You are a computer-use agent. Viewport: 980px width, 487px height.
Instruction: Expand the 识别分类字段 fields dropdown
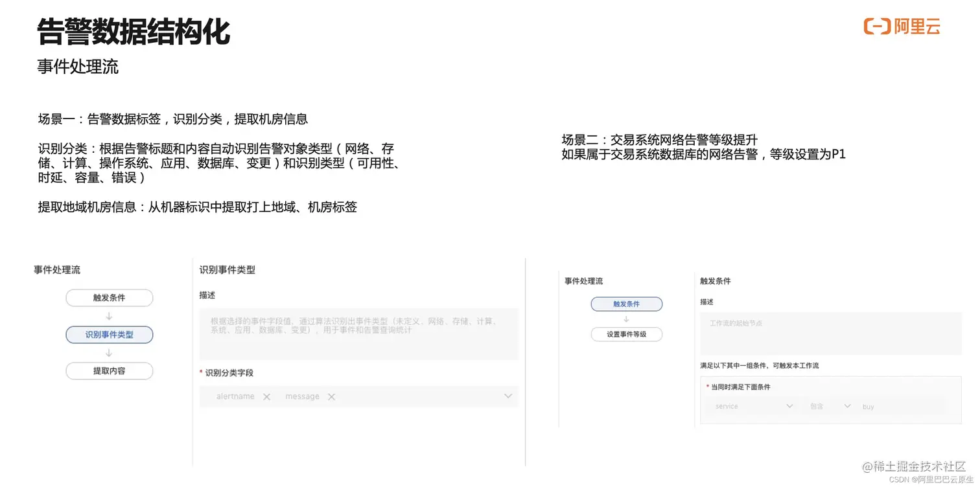coord(508,396)
